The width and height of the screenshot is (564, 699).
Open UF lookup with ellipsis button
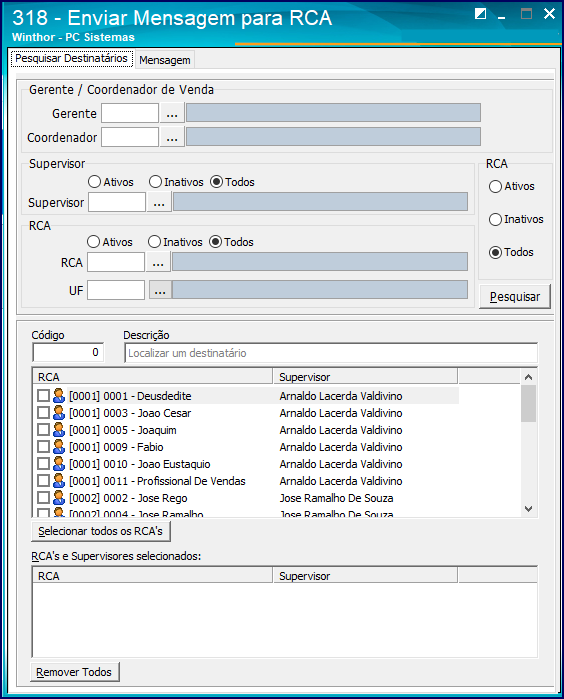click(x=160, y=290)
